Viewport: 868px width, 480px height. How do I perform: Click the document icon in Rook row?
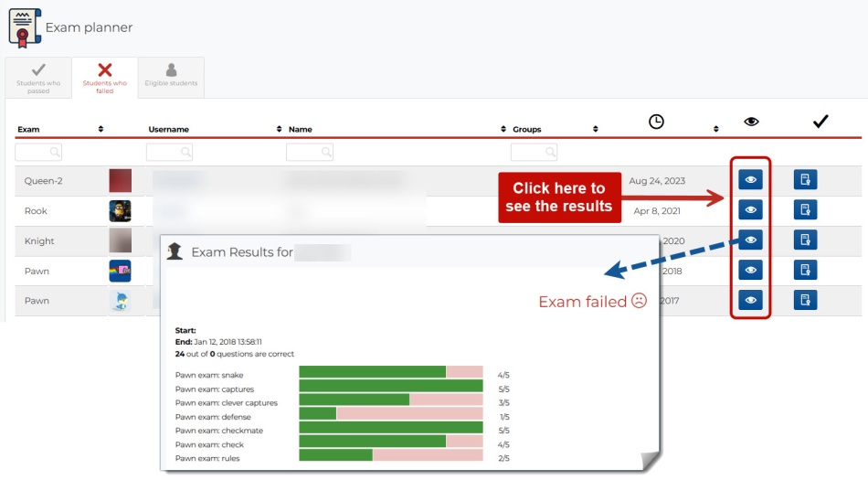pos(805,210)
